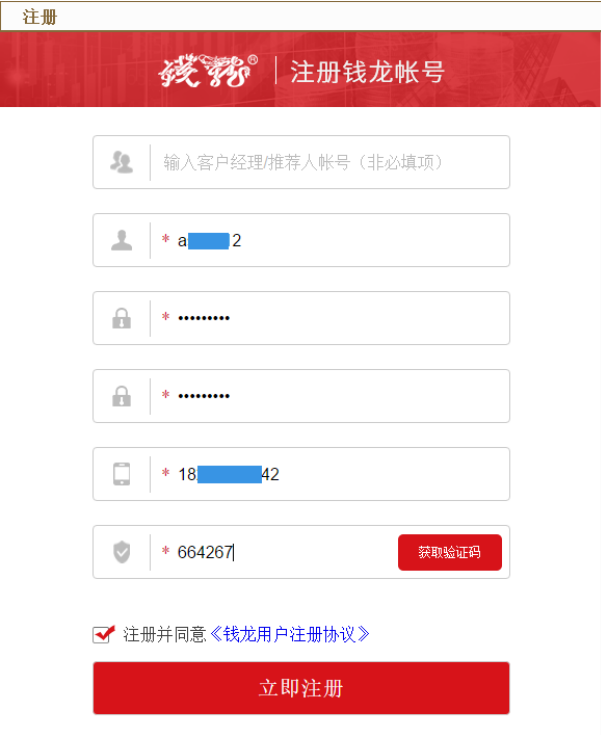Submit with the 立即注册 button
Image resolution: width=601 pixels, height=735 pixels.
[301, 688]
